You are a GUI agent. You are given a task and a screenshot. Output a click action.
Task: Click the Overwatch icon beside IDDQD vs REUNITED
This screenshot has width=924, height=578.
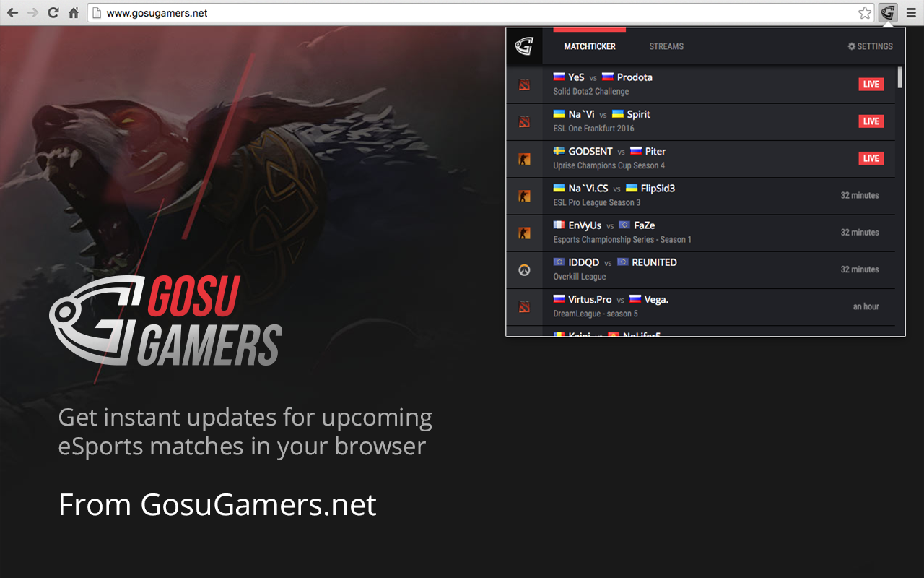(524, 270)
